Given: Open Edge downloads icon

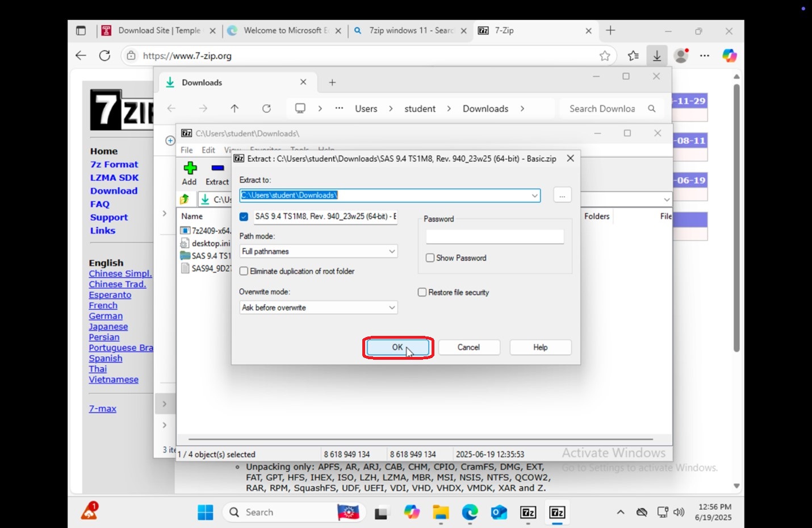Looking at the screenshot, I should pos(656,56).
